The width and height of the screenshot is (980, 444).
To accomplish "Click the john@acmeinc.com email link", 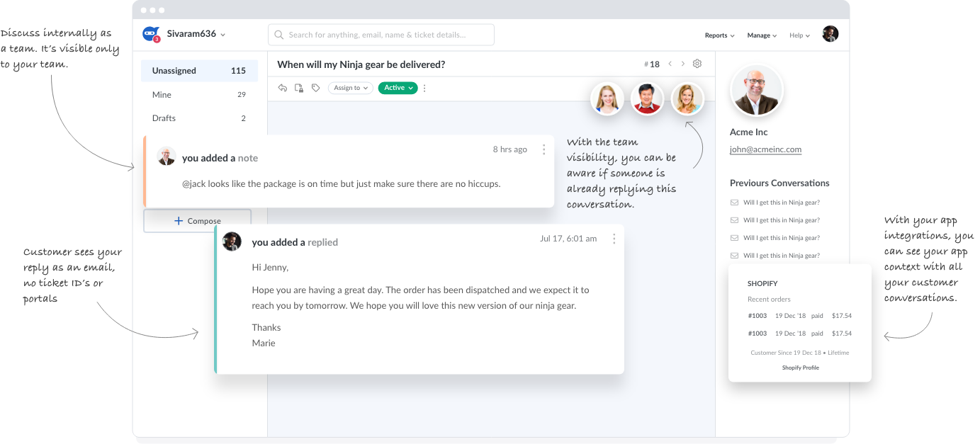I will 765,149.
